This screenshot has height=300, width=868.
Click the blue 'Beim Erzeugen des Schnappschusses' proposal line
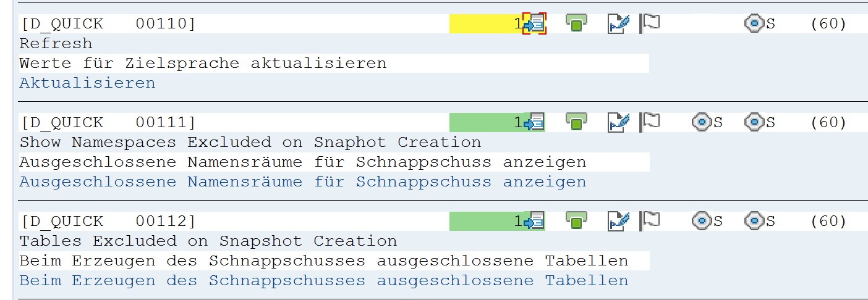point(324,280)
